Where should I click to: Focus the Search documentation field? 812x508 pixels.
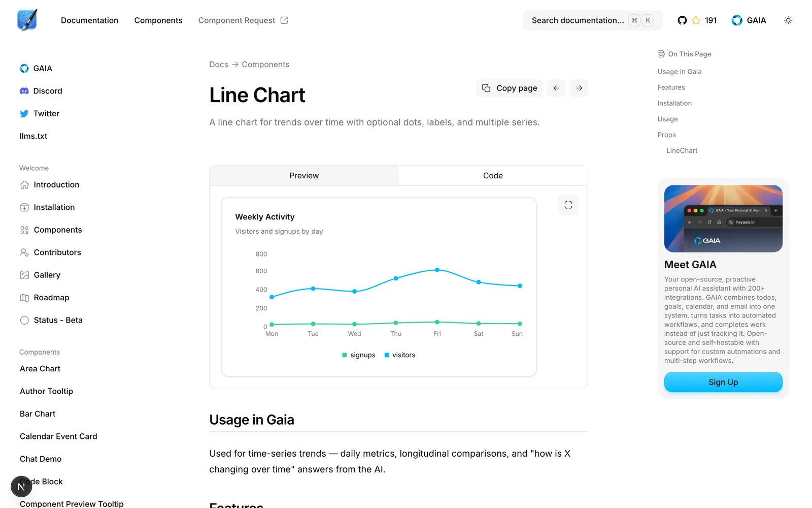click(x=592, y=20)
